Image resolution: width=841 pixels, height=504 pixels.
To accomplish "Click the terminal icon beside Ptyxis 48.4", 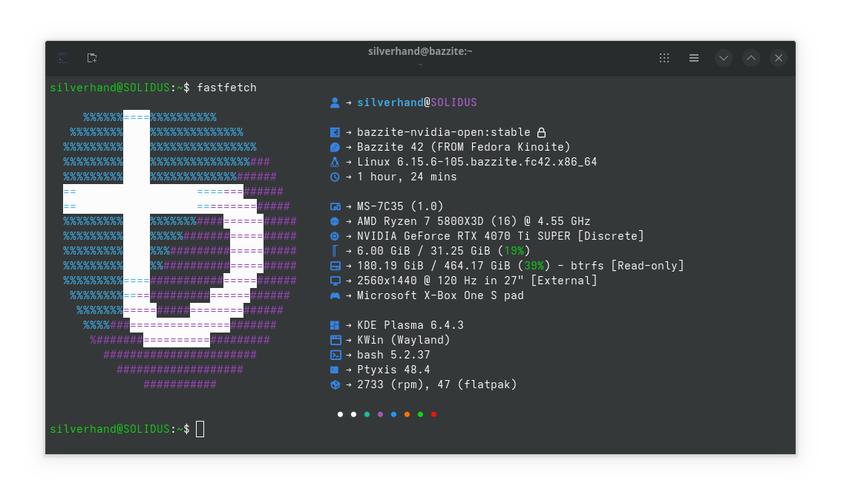I will (x=334, y=370).
